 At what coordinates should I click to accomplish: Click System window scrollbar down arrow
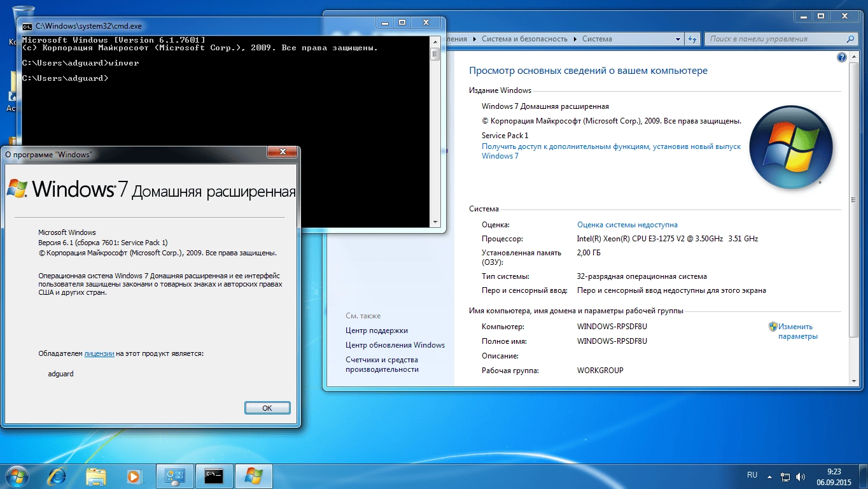pos(853,381)
